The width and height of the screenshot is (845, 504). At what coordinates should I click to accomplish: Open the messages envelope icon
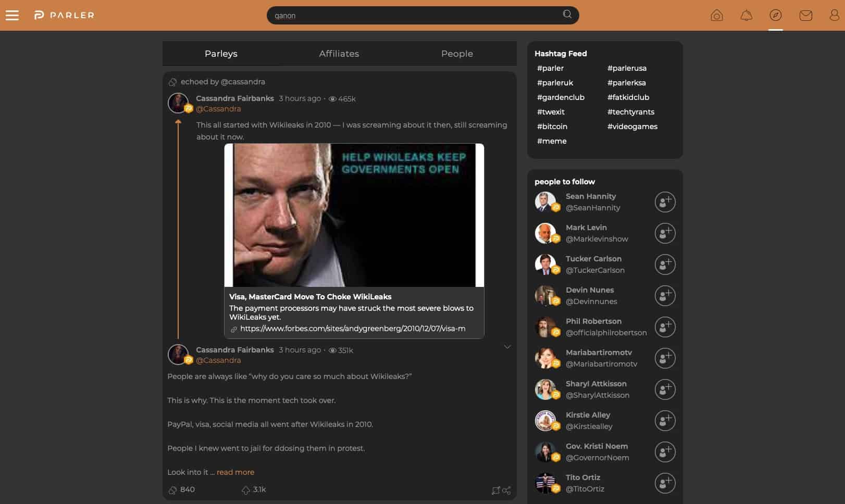[x=806, y=15]
